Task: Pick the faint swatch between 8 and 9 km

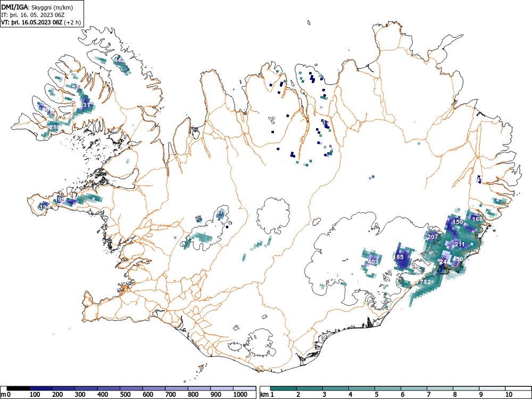Action: pyautogui.click(x=467, y=388)
